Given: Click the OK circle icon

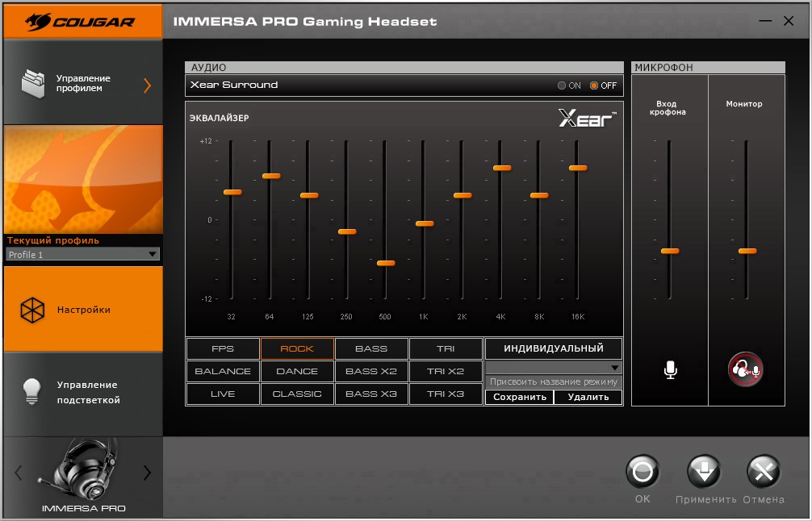Looking at the screenshot, I should (642, 471).
